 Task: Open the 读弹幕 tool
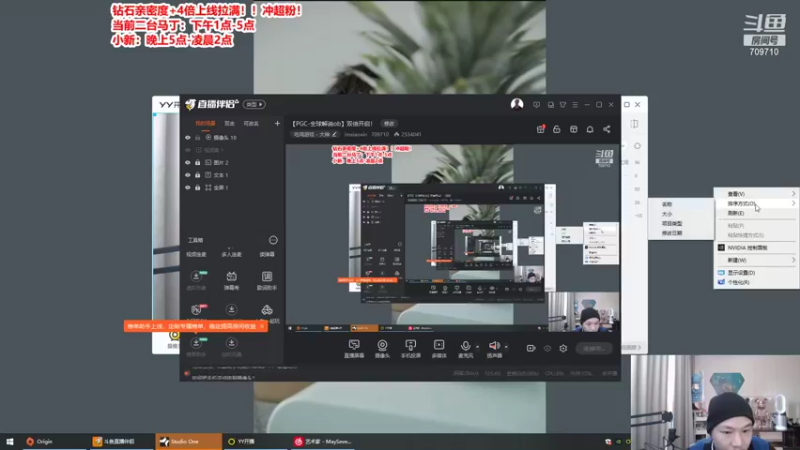tap(267, 254)
